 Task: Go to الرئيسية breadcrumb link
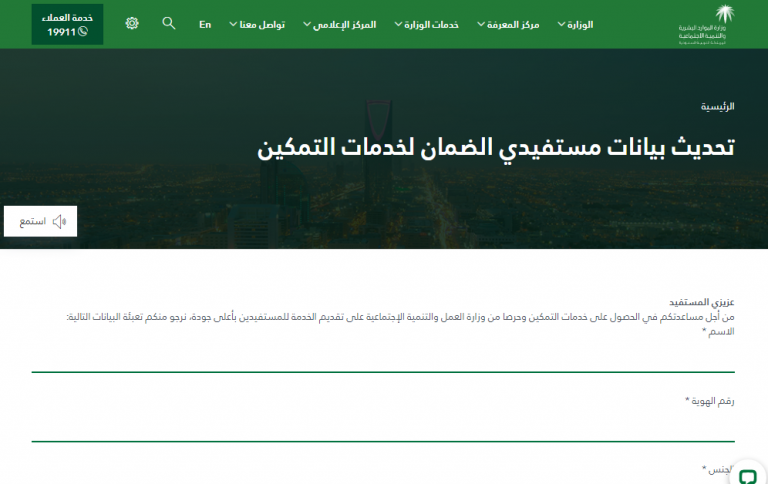point(718,106)
